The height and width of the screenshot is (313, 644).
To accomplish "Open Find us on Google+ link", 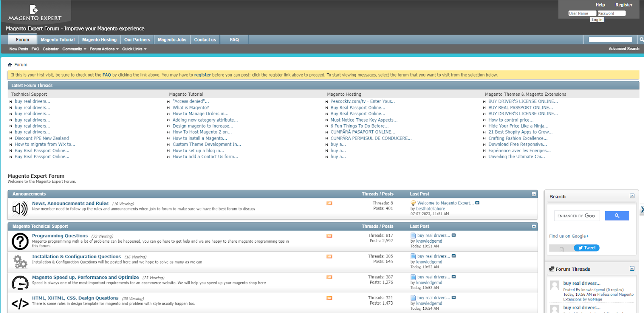I will pos(569,236).
